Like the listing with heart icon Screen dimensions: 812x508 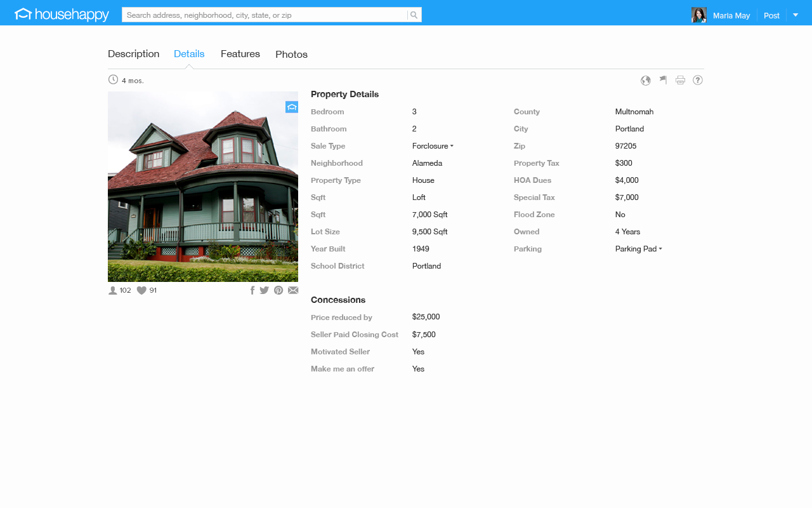coord(141,290)
